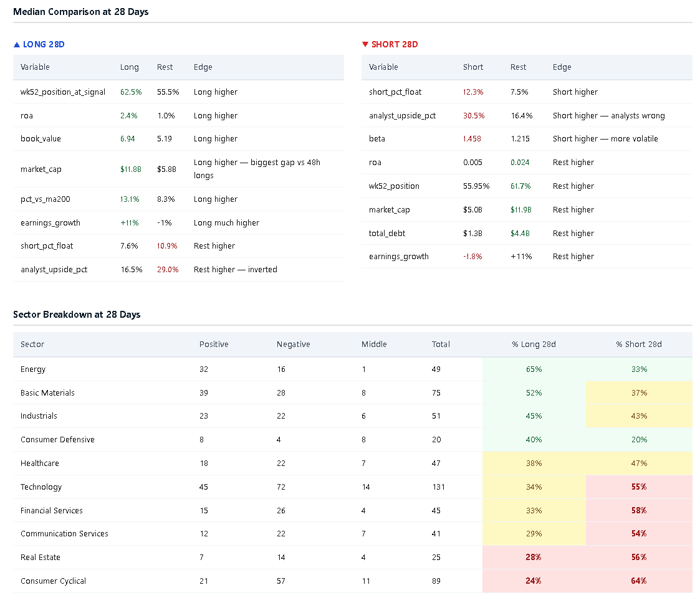The image size is (700, 613).
Task: Click the 61.7% wk52_position rest value
Action: (520, 186)
